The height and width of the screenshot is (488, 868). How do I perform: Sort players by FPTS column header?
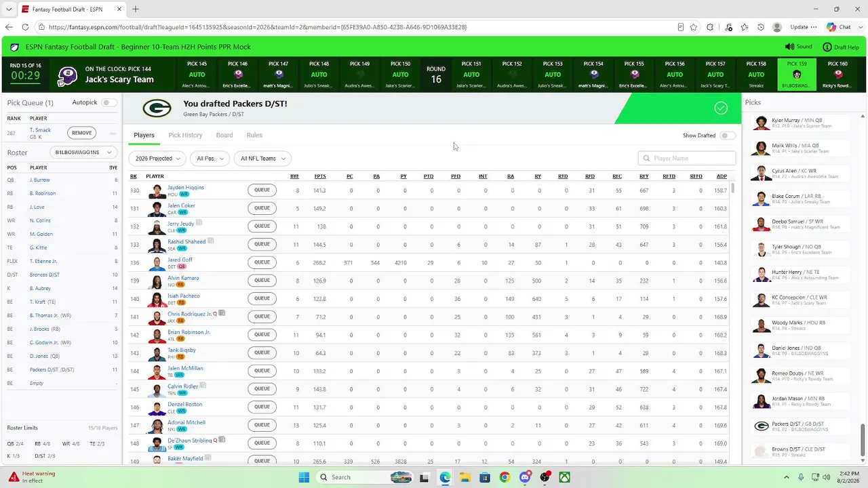(x=320, y=176)
